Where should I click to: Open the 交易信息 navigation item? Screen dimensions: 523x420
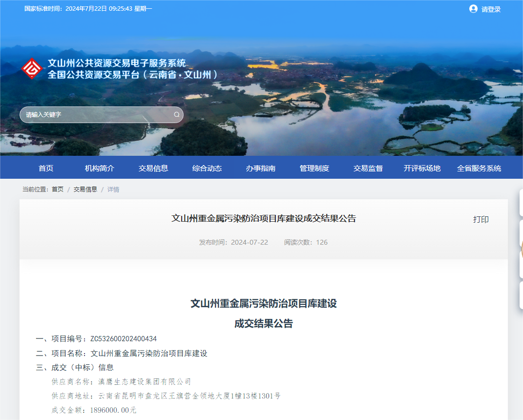pos(153,168)
